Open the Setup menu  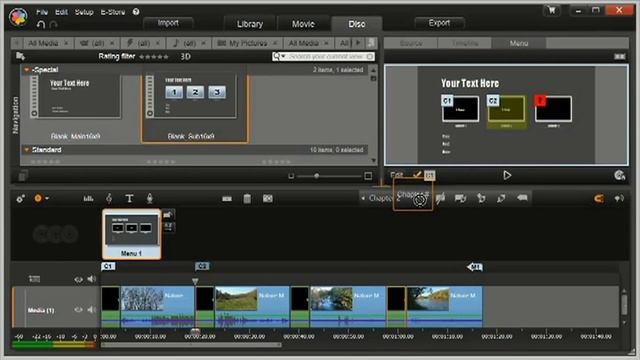click(x=84, y=12)
